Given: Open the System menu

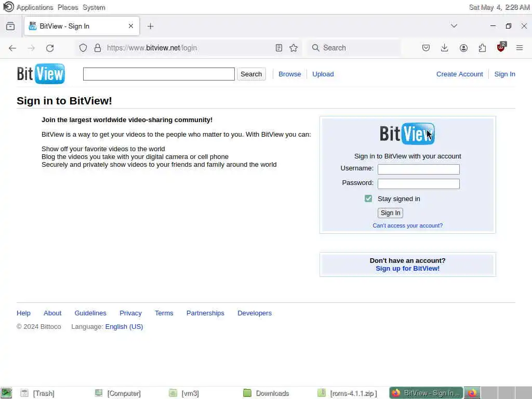Looking at the screenshot, I should [x=94, y=7].
